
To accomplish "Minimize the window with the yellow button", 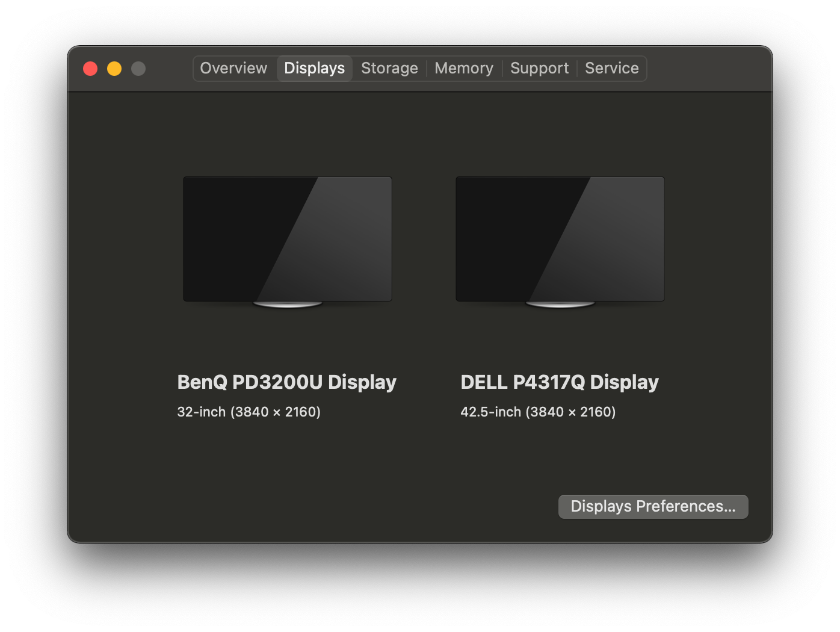I will click(x=114, y=69).
